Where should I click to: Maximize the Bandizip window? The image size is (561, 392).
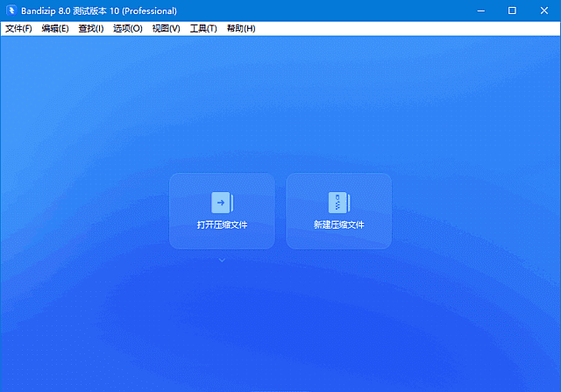coord(512,11)
